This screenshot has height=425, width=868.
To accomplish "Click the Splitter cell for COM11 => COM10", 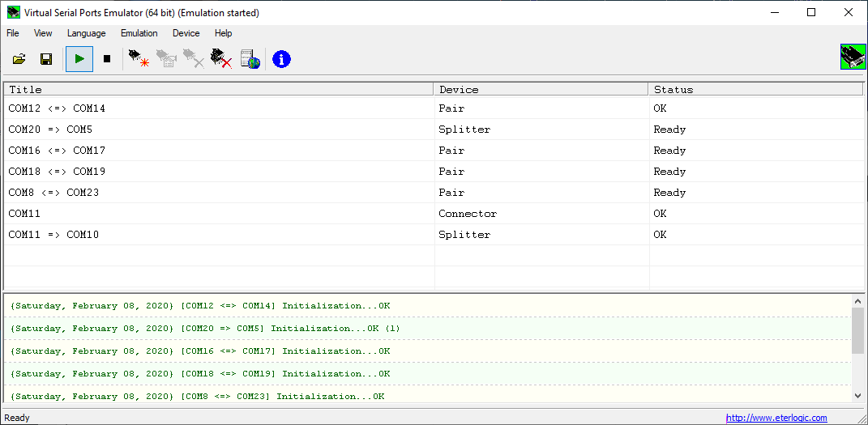I will coord(541,234).
